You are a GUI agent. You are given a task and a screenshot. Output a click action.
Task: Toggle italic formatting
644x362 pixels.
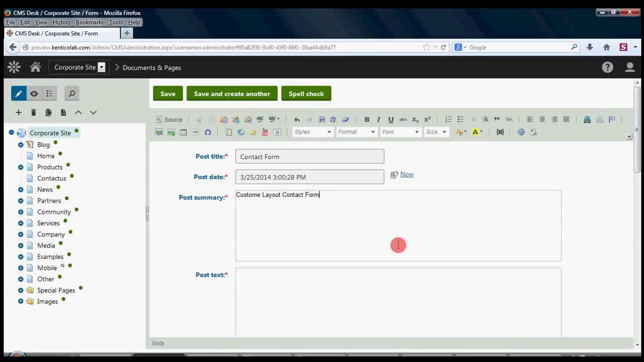pyautogui.click(x=378, y=120)
